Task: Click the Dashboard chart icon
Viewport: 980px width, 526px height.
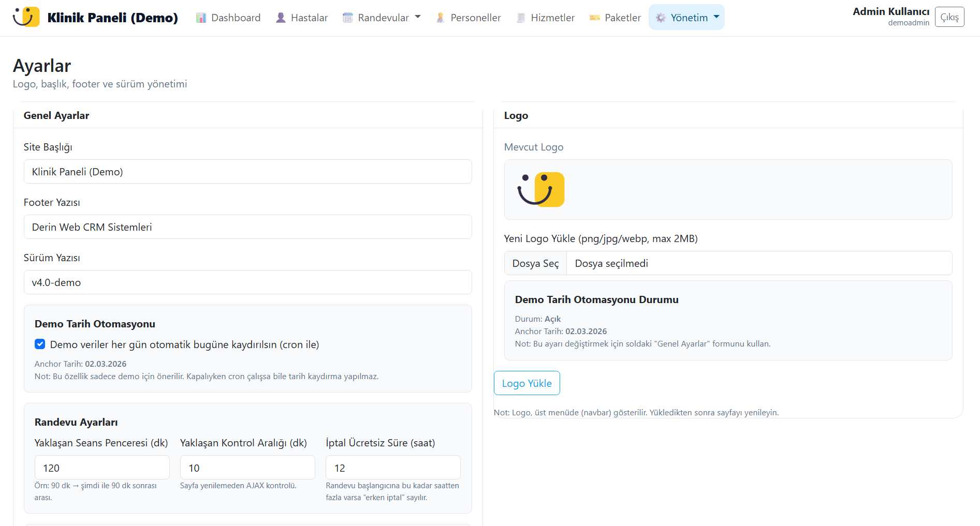Action: point(201,18)
